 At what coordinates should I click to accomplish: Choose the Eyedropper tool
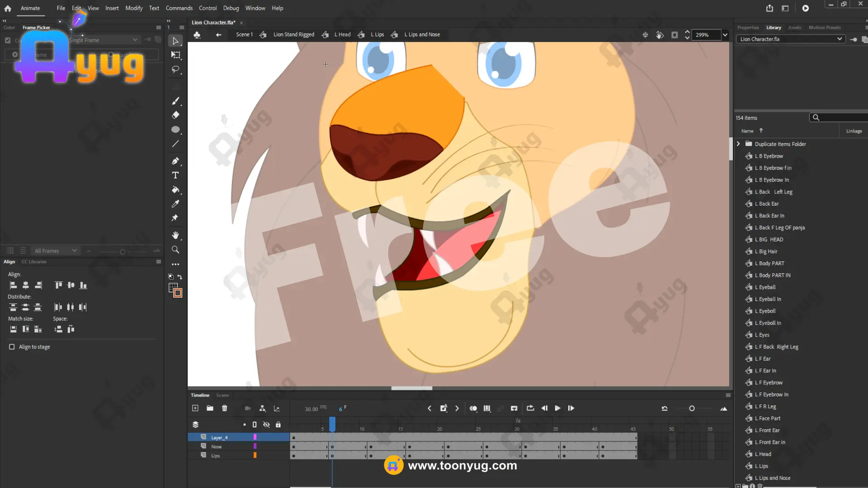175,204
